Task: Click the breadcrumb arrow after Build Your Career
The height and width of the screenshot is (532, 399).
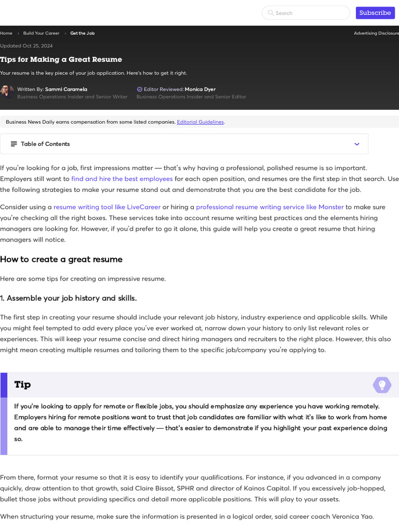Action: point(65,33)
